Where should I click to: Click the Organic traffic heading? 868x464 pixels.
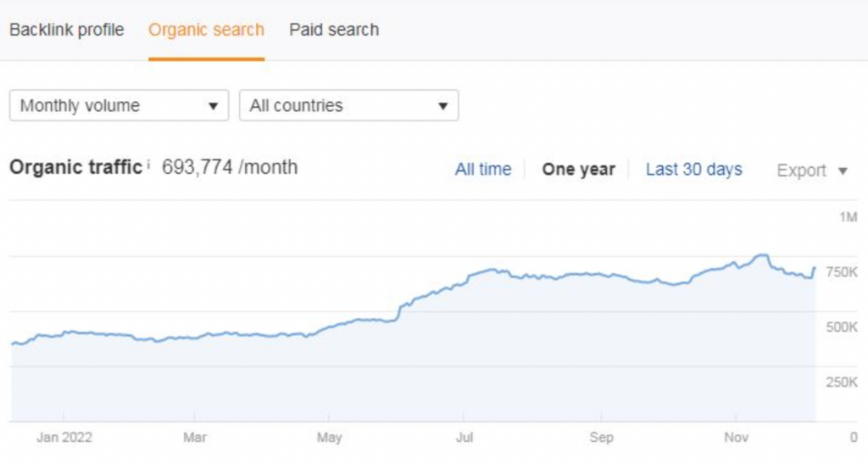coord(75,166)
